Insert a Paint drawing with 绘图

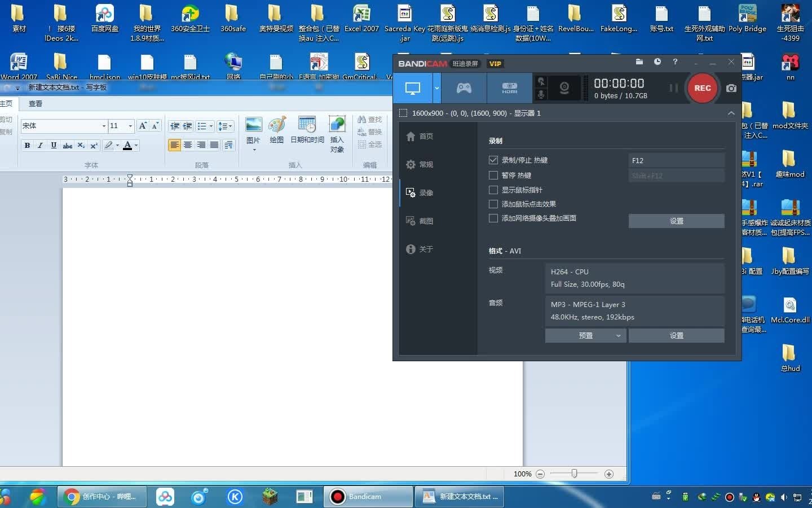click(x=276, y=130)
